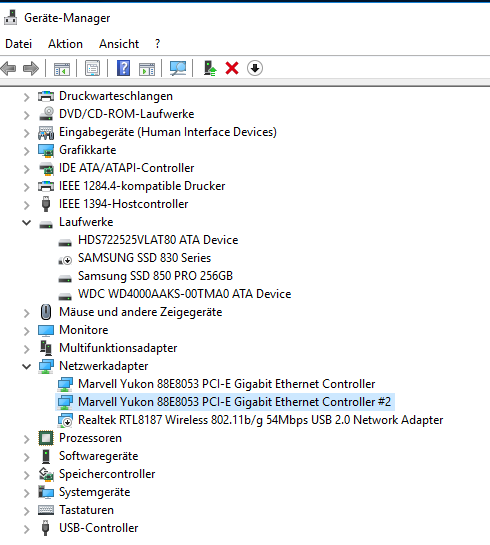The width and height of the screenshot is (490, 545).
Task: Click the red X uninstall device icon
Action: tap(232, 68)
